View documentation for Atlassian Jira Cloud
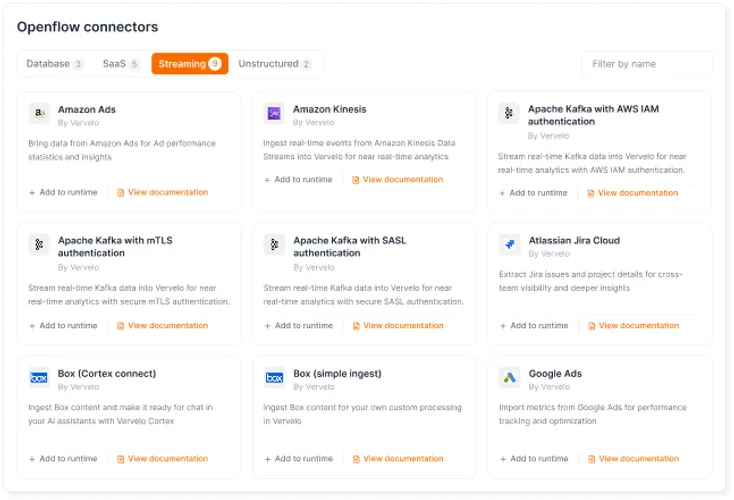 [x=633, y=325]
